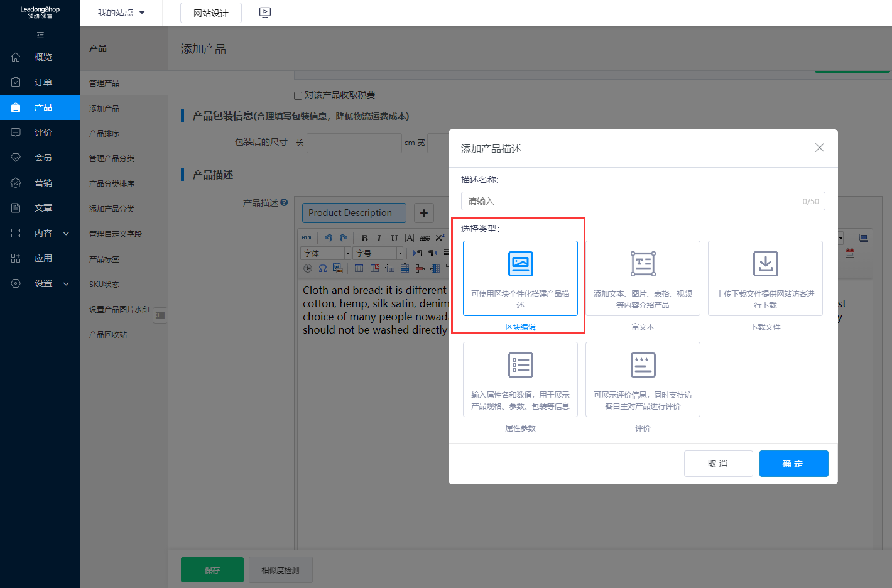Pick the 下载文件 download file type
The height and width of the screenshot is (588, 892).
click(x=765, y=278)
